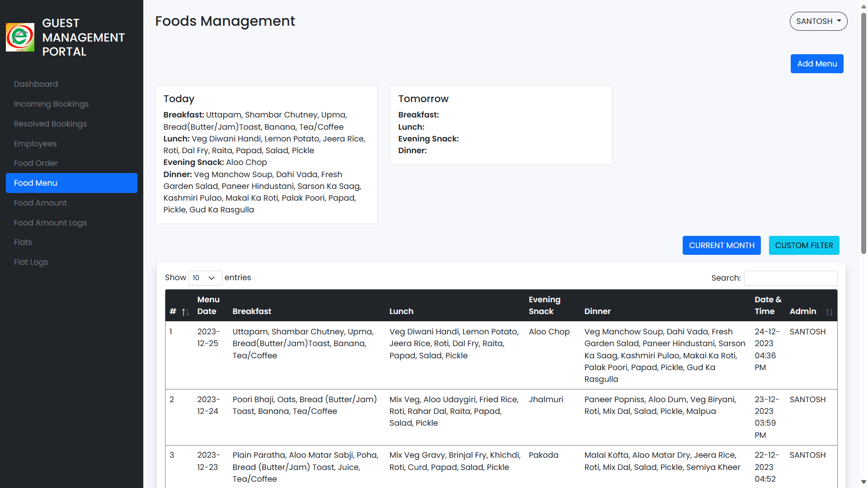The image size is (868, 488).
Task: Open Food Amount Logs page
Action: [50, 223]
